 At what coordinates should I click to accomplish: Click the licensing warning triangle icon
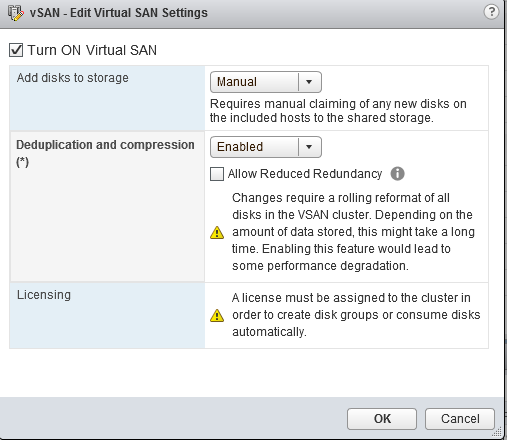tap(217, 315)
